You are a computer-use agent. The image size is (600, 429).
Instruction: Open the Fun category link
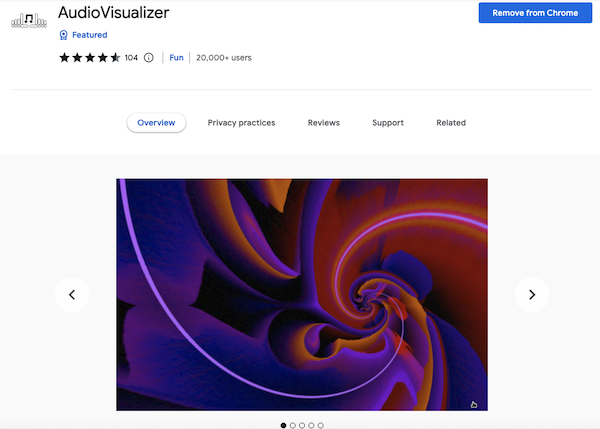tap(176, 58)
